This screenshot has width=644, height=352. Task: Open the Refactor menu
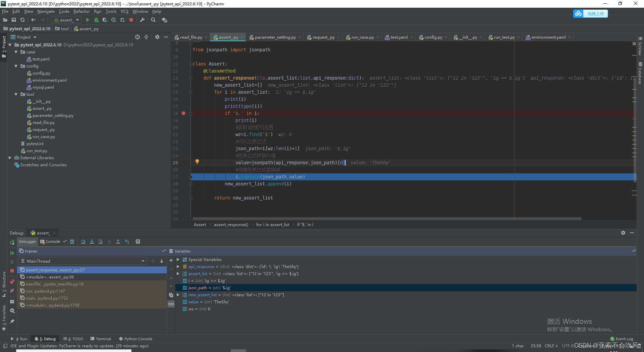[82, 11]
